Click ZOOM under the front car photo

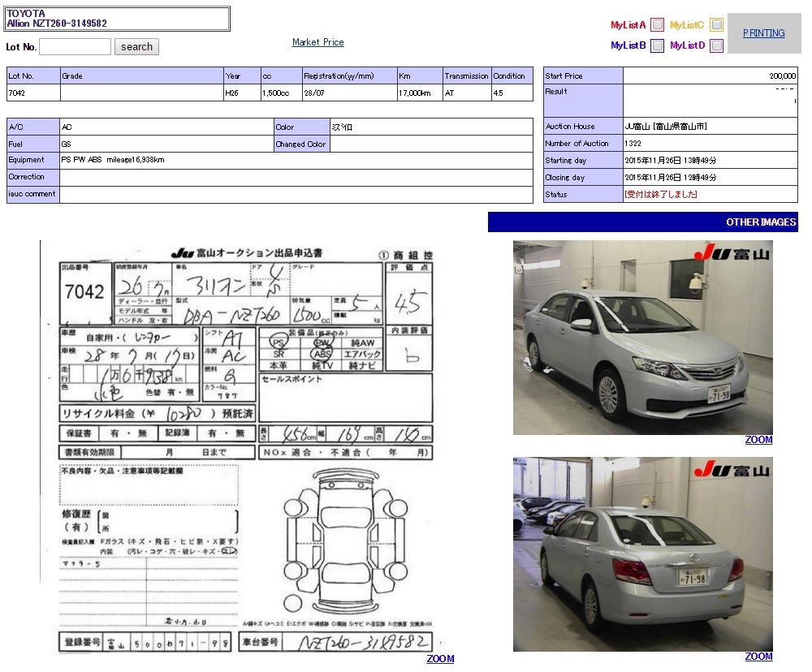(758, 440)
